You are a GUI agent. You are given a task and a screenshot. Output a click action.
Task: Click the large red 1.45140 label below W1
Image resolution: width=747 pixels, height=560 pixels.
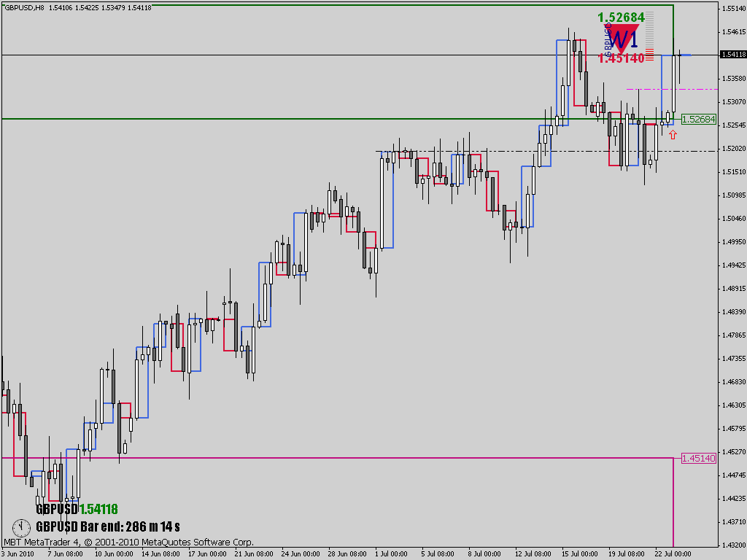pos(621,58)
